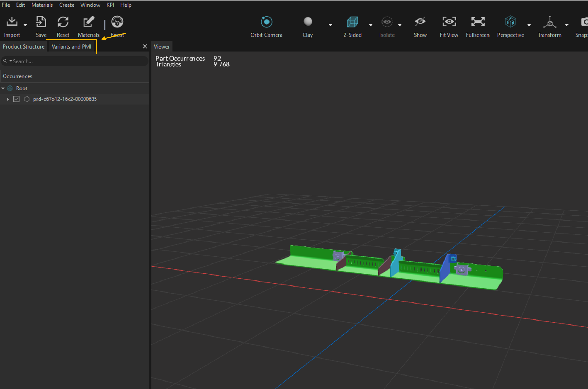Screen dimensions: 588x389
Task: Enter Fullscreen viewer mode
Action: [x=477, y=22]
